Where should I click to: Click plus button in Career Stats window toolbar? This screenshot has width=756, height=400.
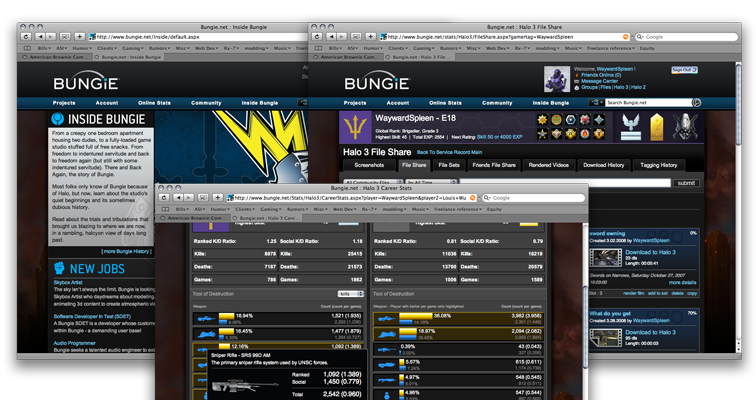[217, 198]
